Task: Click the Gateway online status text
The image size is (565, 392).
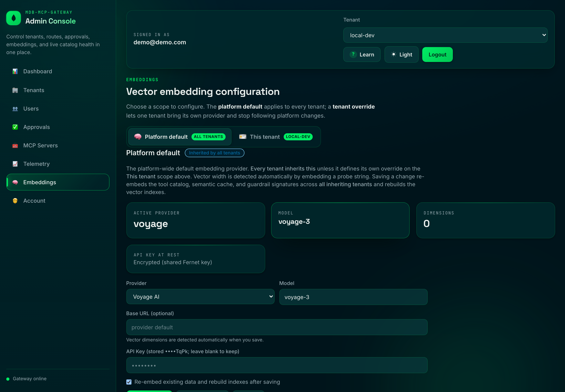Action: (29, 379)
